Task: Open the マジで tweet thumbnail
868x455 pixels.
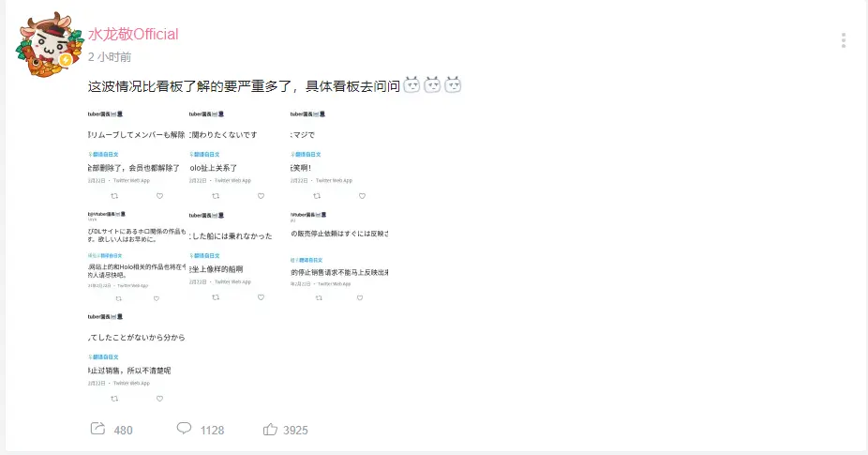Action: tap(338, 155)
